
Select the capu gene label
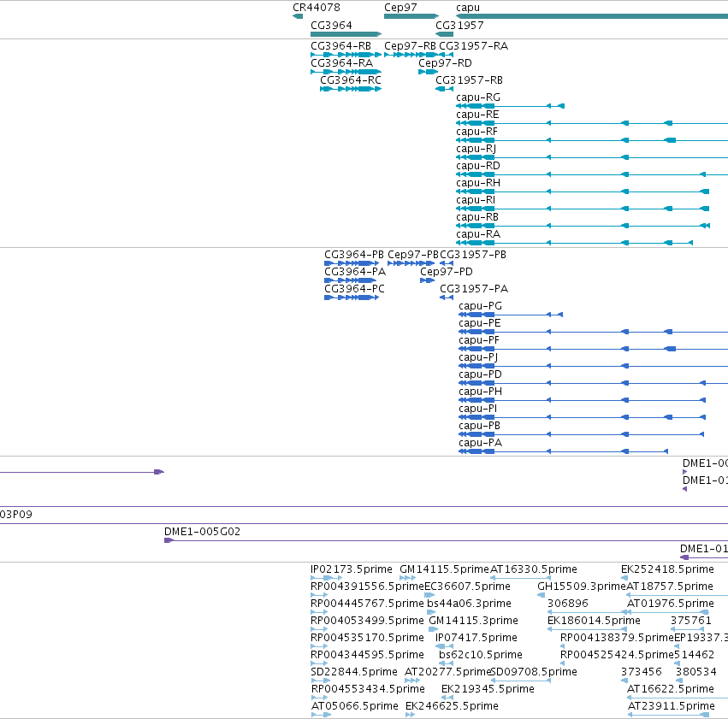coord(468,8)
